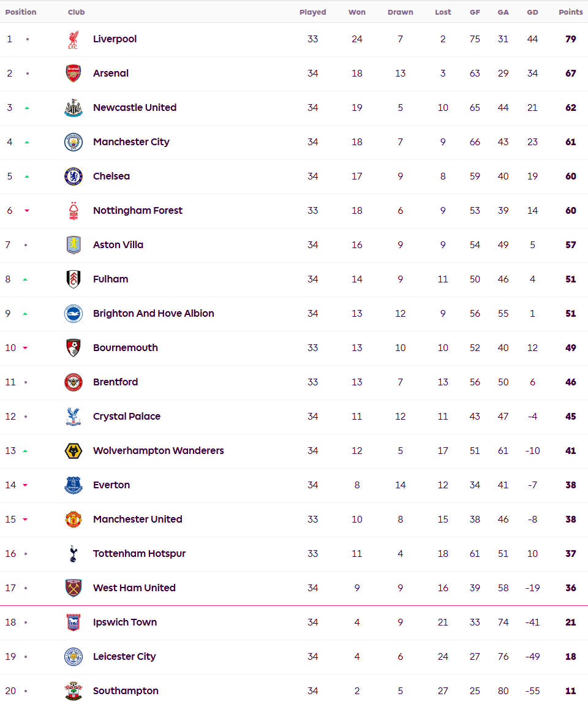Click the Arsenal club crest
588x707 pixels.
pos(73,74)
